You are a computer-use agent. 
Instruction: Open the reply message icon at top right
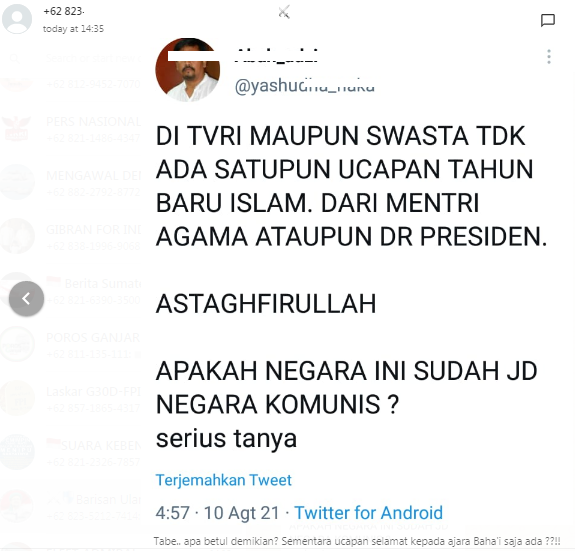click(x=548, y=20)
